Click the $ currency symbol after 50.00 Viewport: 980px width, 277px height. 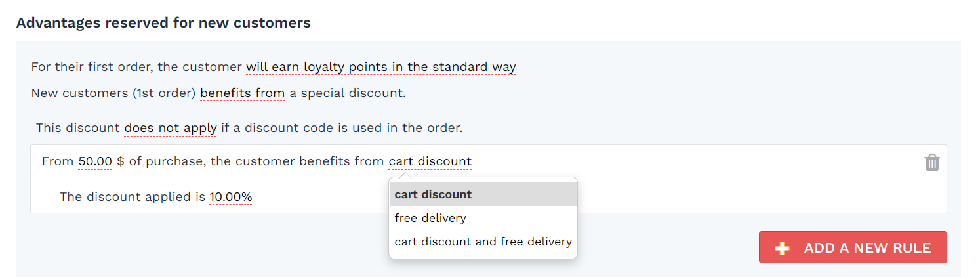[121, 161]
